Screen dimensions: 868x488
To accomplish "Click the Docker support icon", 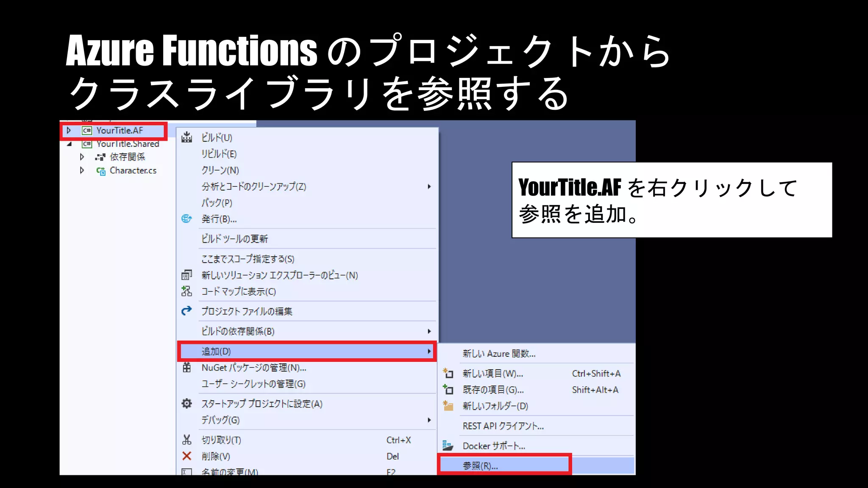I will pyautogui.click(x=448, y=446).
